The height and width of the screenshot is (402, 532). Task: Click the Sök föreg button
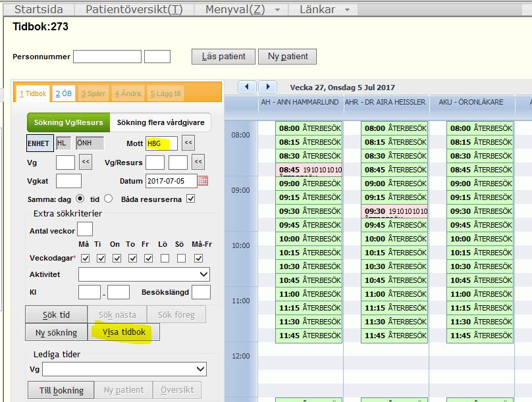coord(176,314)
